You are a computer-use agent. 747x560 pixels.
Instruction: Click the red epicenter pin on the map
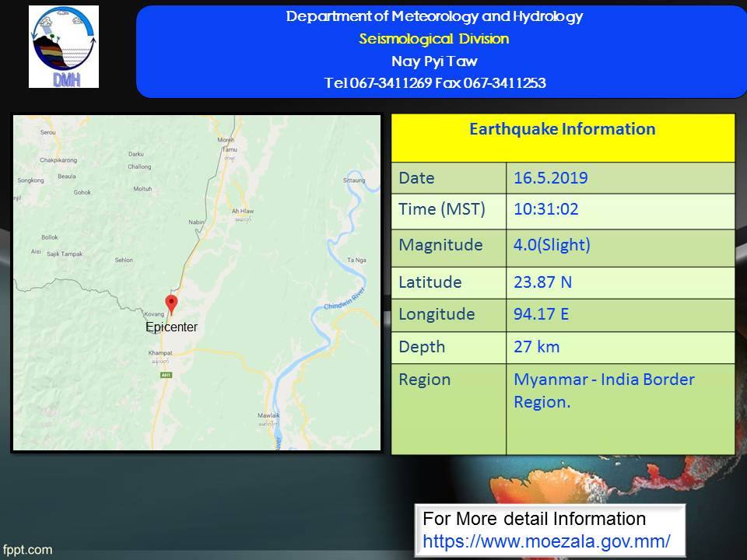(172, 303)
